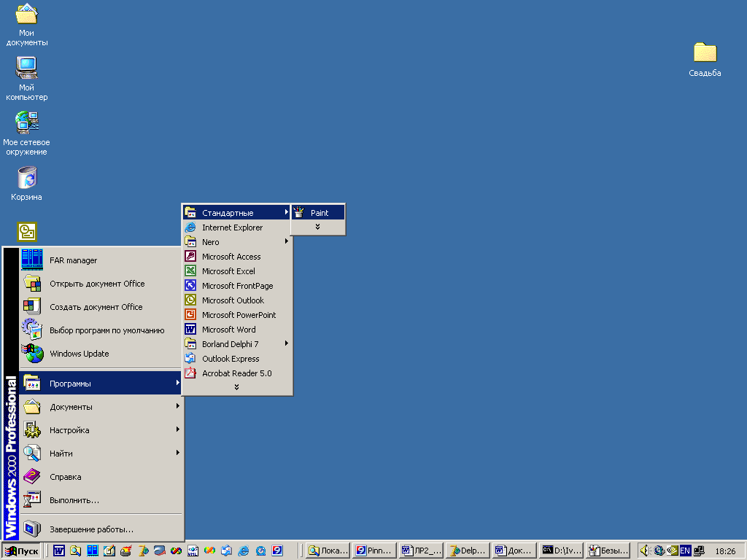747x560 pixels.
Task: Select the Корзина recycle bin icon
Action: click(x=27, y=183)
